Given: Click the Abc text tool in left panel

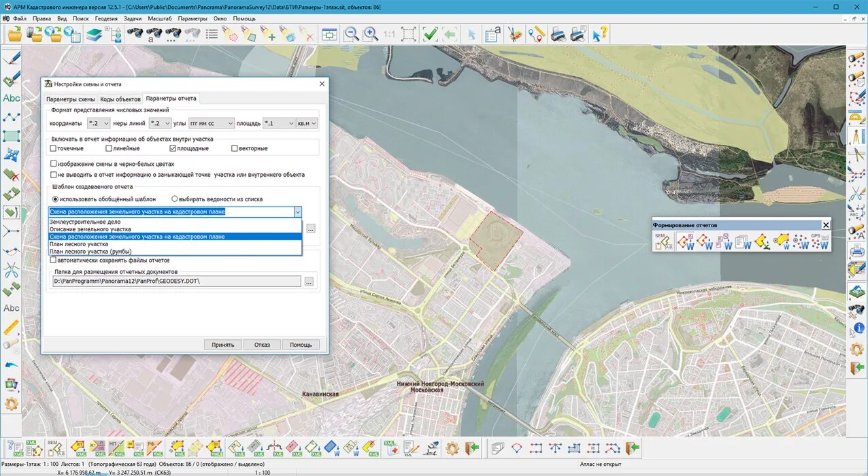Looking at the screenshot, I should click(11, 98).
